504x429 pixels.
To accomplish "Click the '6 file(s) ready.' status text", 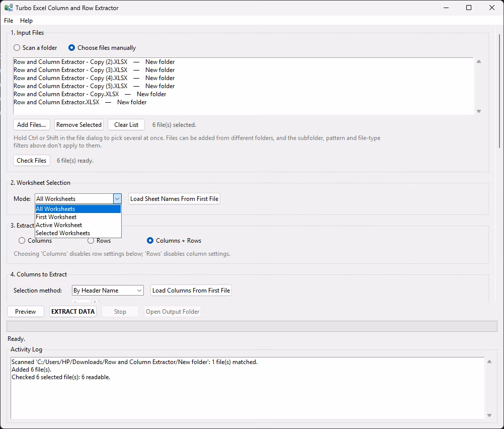I will tap(75, 161).
